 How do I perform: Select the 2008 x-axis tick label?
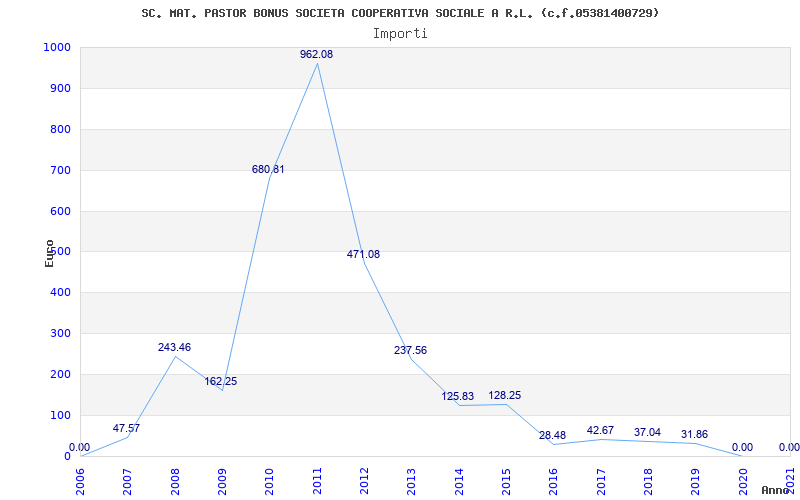tap(175, 481)
